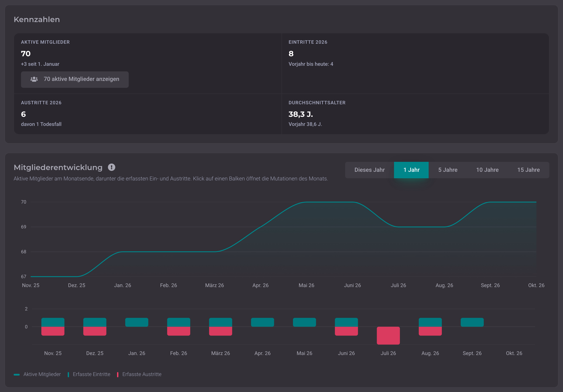Viewport: 563px width, 392px height.
Task: Click 'davon 1 Todesfall' text
Action: (x=41, y=124)
